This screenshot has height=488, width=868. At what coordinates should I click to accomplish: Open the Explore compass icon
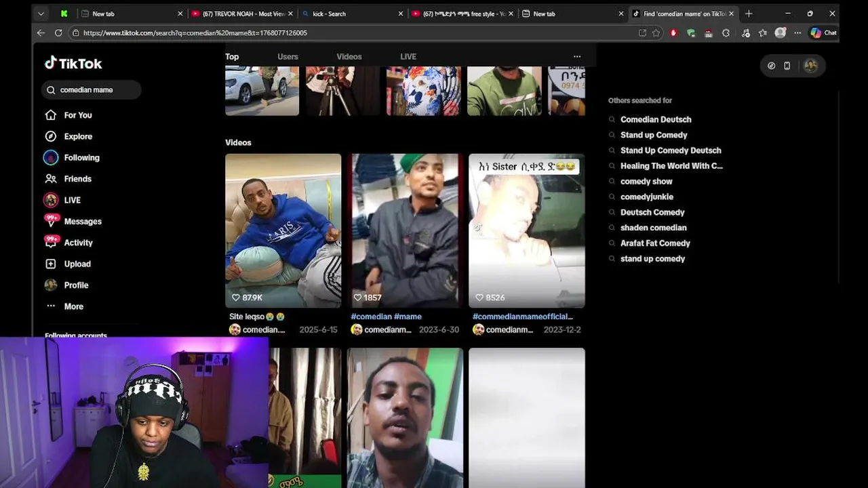point(51,136)
